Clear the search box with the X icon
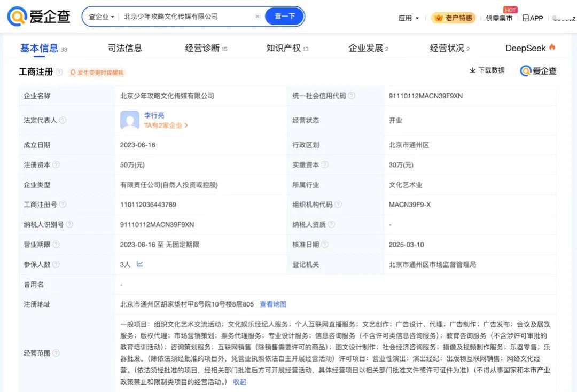The image size is (577, 392). tap(258, 17)
